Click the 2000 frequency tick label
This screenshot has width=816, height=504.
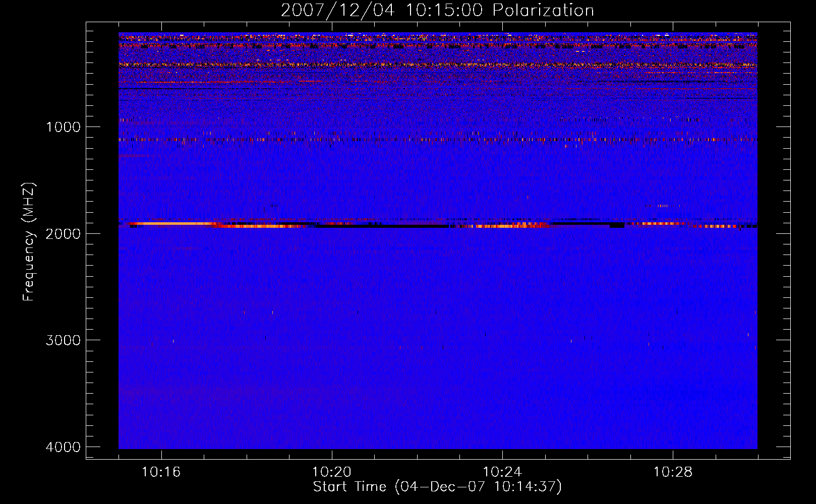pyautogui.click(x=63, y=234)
